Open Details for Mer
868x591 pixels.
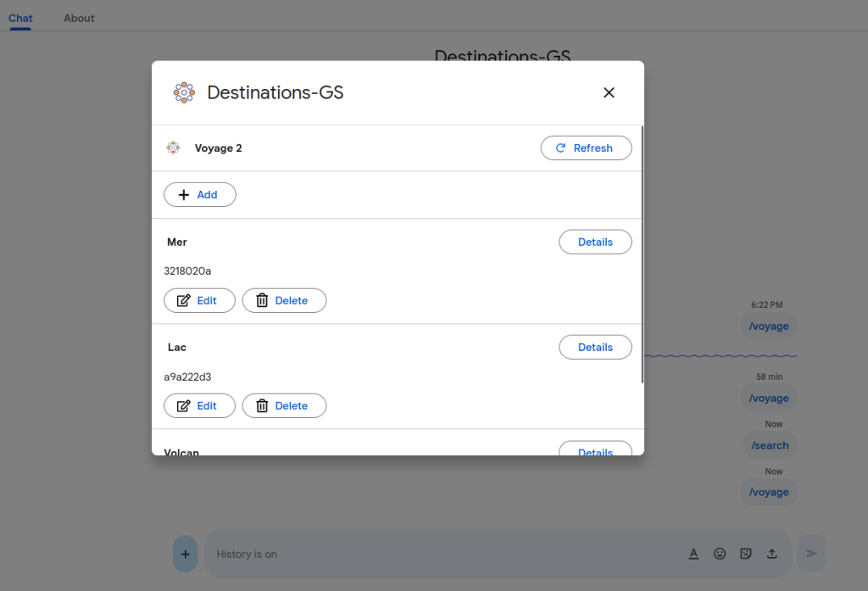click(595, 242)
